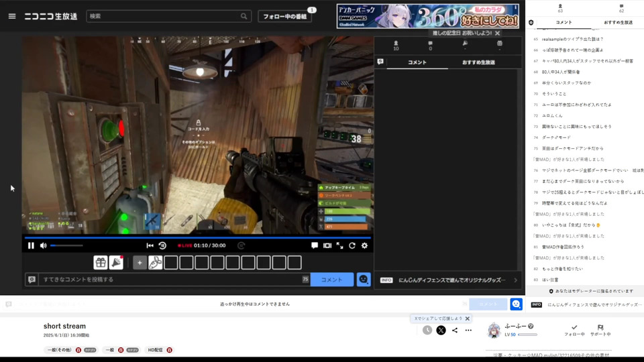Screen dimensions: 644x362
Task: Open the three-dot more options menu
Action: click(468, 330)
